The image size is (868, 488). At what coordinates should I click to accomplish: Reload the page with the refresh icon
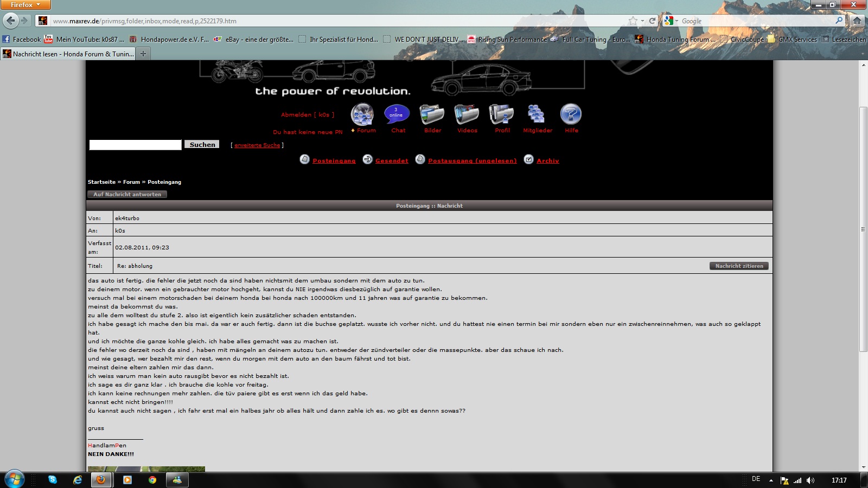click(652, 21)
